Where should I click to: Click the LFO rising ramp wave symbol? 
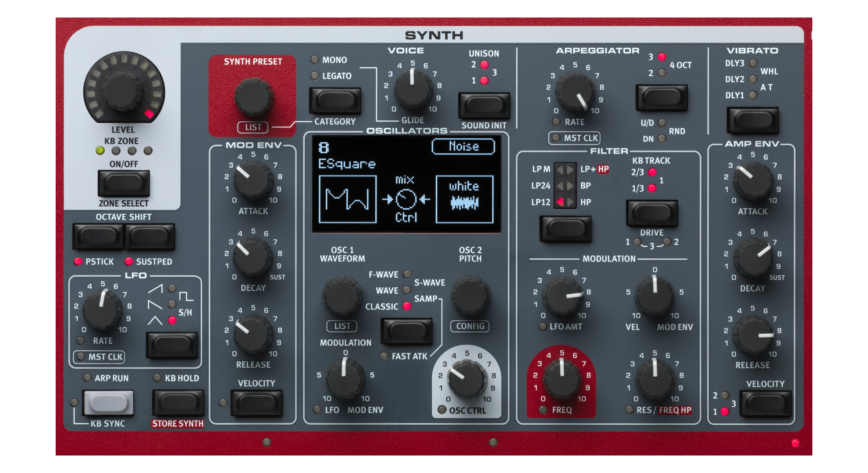155,289
